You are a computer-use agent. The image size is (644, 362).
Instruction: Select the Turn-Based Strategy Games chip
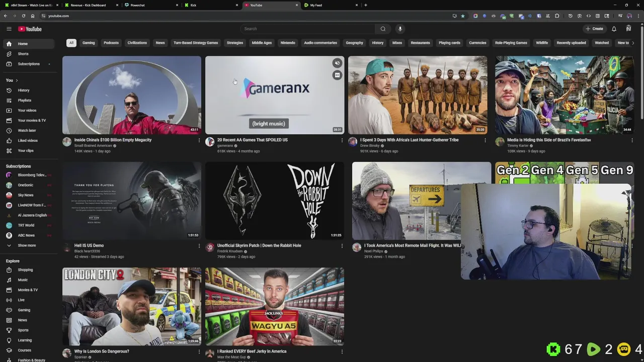pos(196,43)
